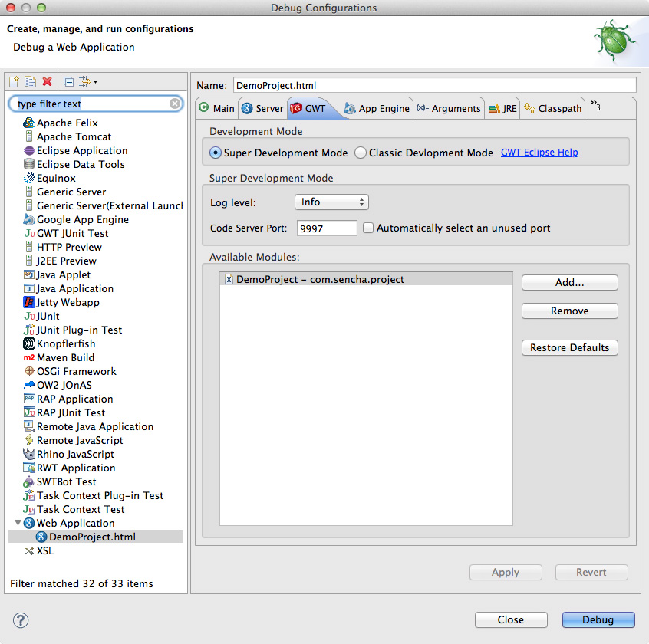Select Task Context Plug-in Test item

[x=100, y=495]
